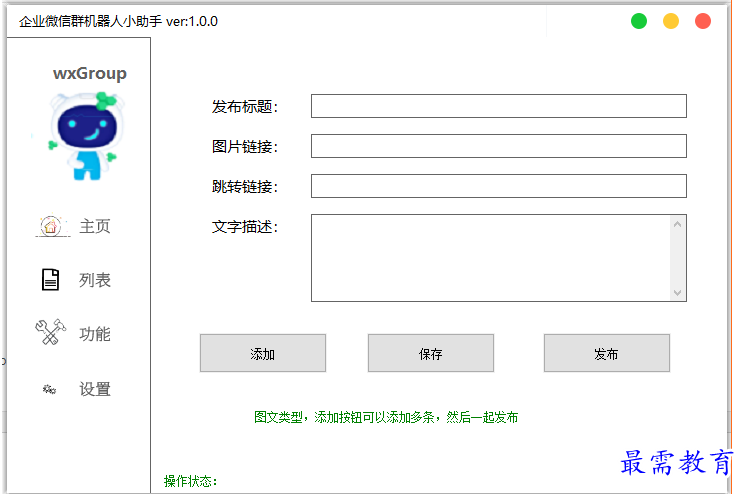Click the green circle window button
Screen dimensions: 742x494
[639, 21]
